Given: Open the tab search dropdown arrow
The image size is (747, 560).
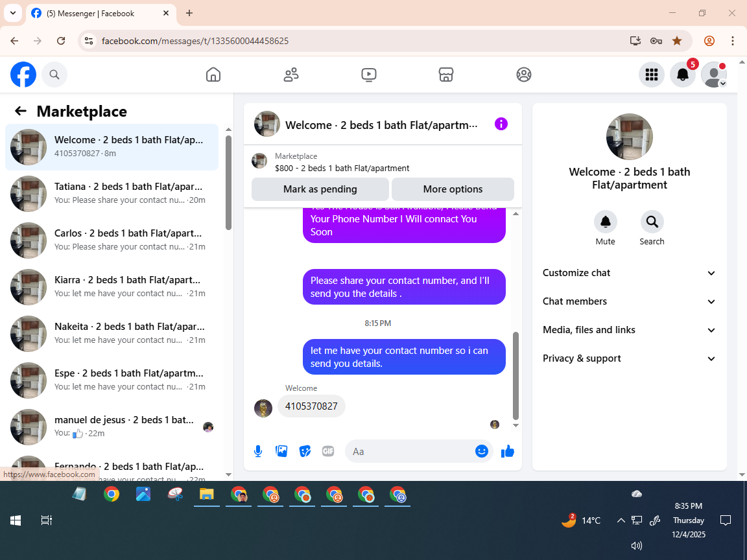Looking at the screenshot, I should (13, 14).
